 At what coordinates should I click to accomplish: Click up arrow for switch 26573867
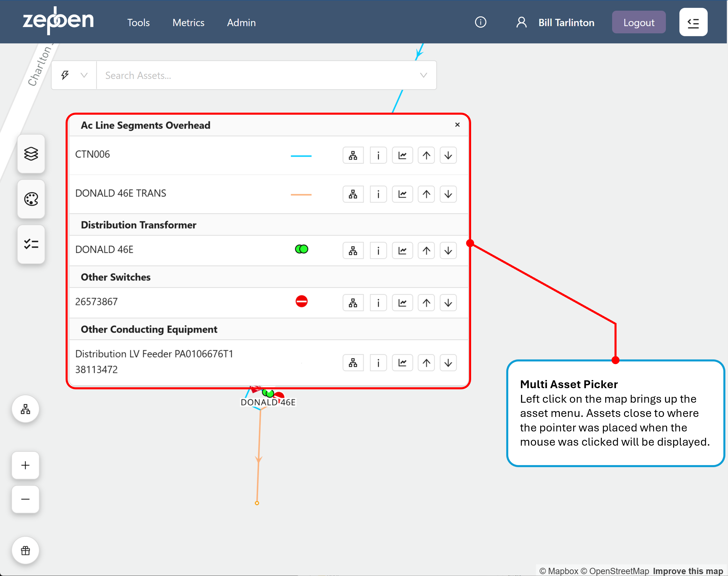[426, 303]
